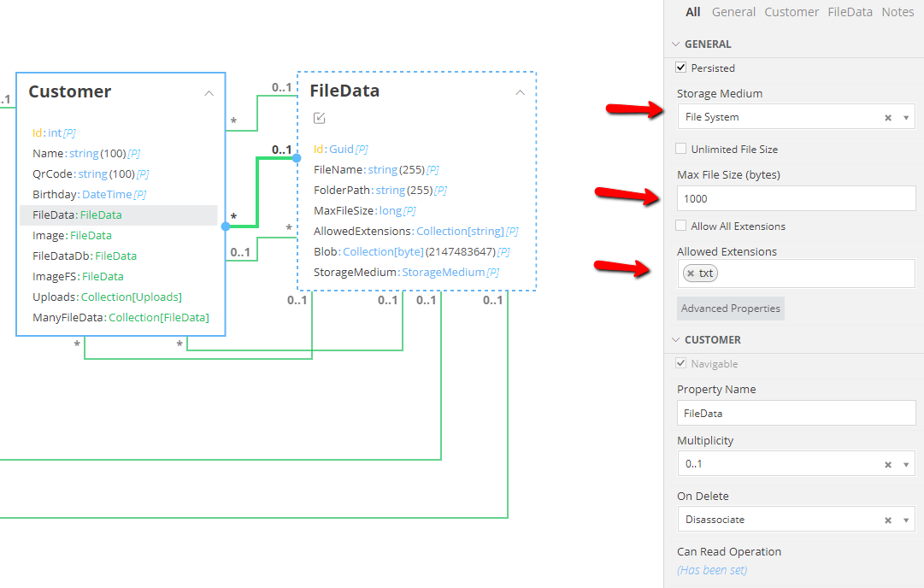Viewport: 924px width, 588px height.
Task: Check Allow All Extensions
Action: pos(681,226)
